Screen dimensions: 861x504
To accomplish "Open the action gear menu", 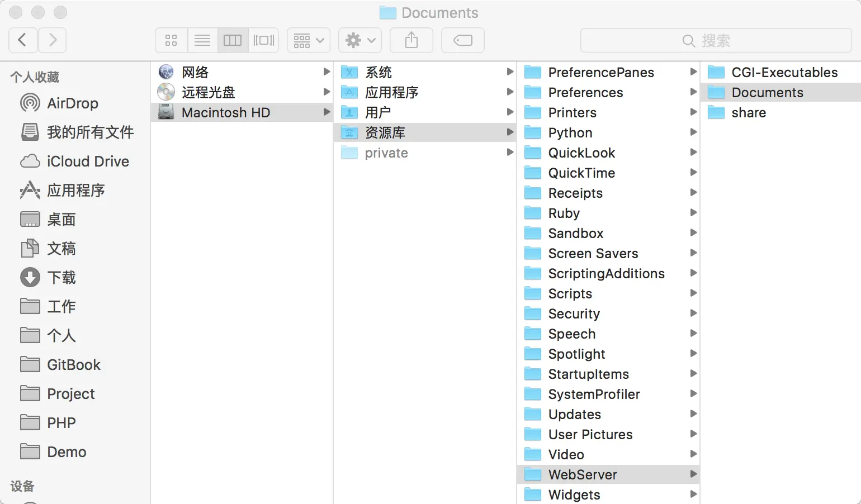I will pos(360,40).
